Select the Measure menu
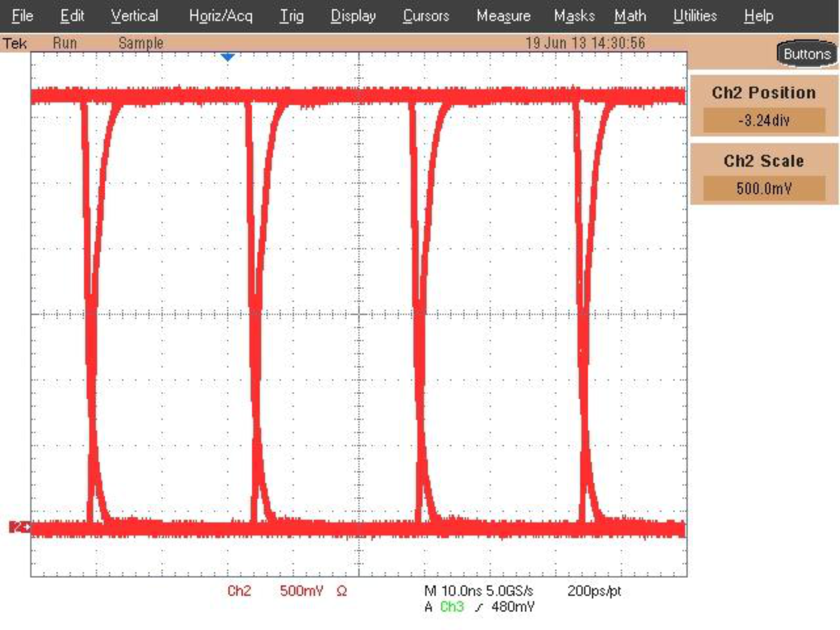840x630 pixels. pos(503,15)
